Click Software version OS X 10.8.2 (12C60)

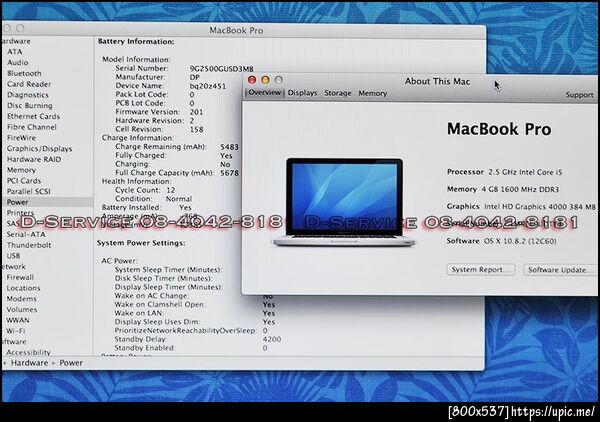(520, 241)
